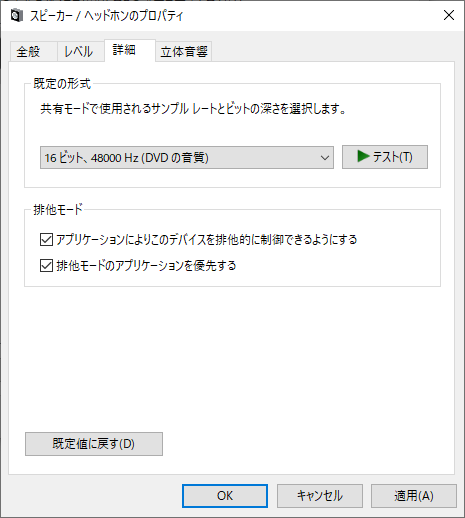Click the 排他モードのアプリケーションを優先する label text
The width and height of the screenshot is (465, 518).
pos(146,266)
